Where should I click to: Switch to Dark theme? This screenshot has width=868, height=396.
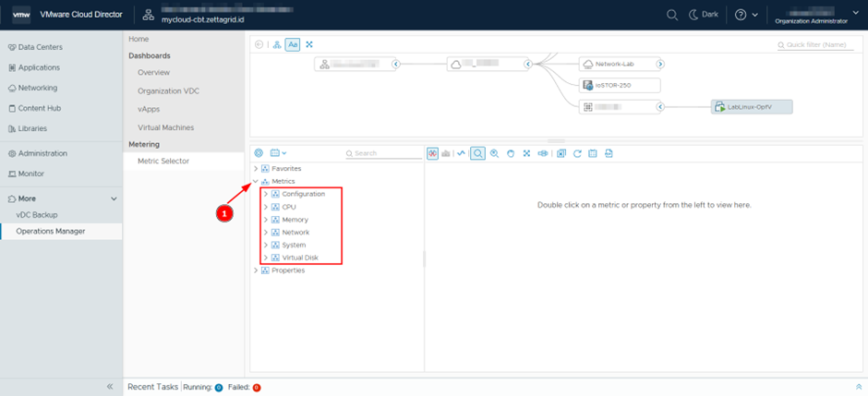click(x=703, y=15)
